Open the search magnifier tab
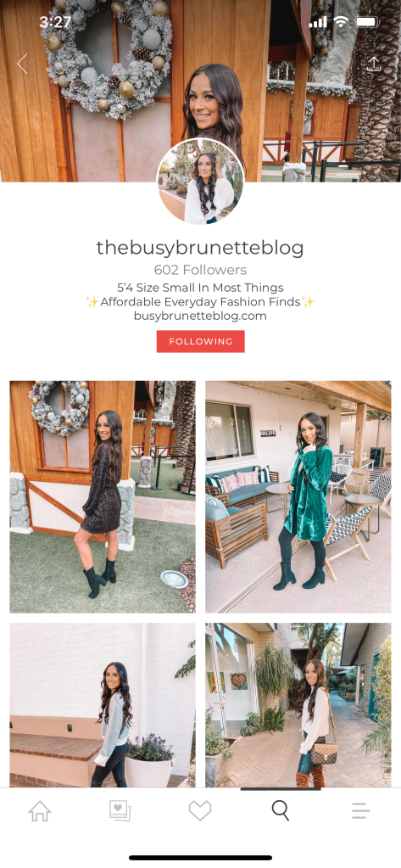401x868 pixels. [281, 811]
